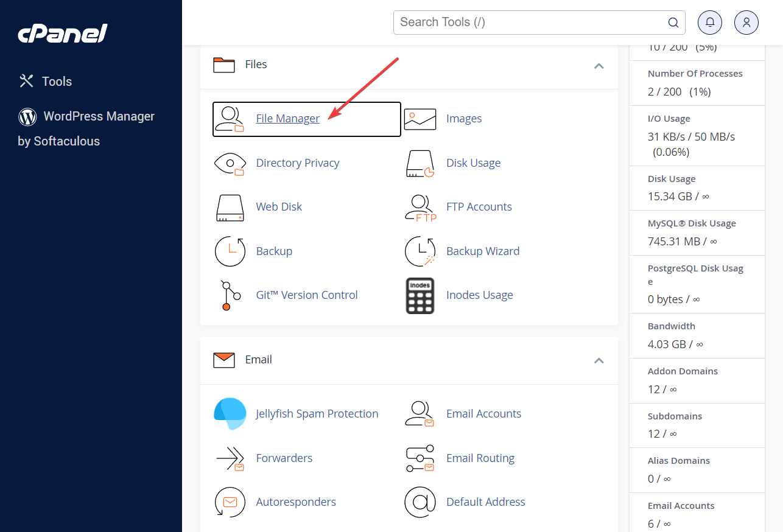Viewport: 783px width, 532px height.
Task: Open the notification bell
Action: pyautogui.click(x=709, y=22)
